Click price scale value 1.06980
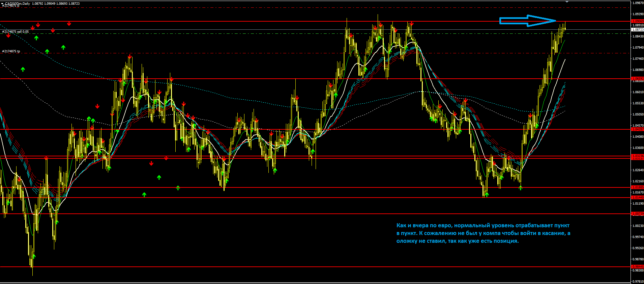644x284 pixels. [x=638, y=70]
